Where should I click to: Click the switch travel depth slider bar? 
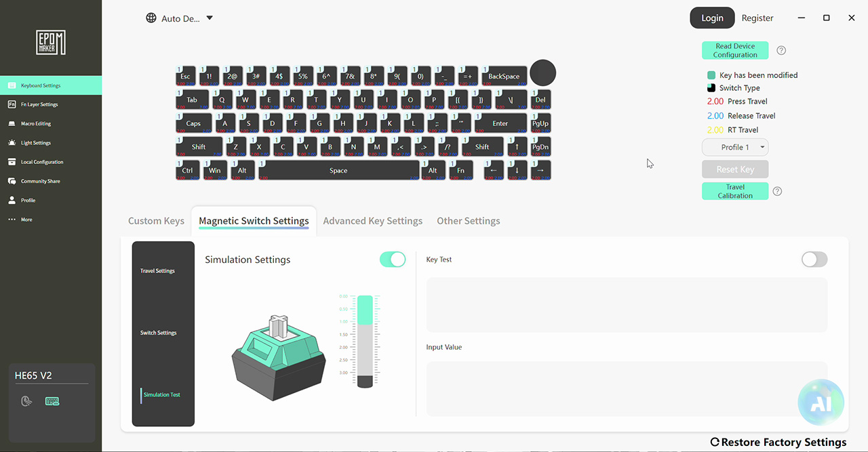(x=365, y=341)
